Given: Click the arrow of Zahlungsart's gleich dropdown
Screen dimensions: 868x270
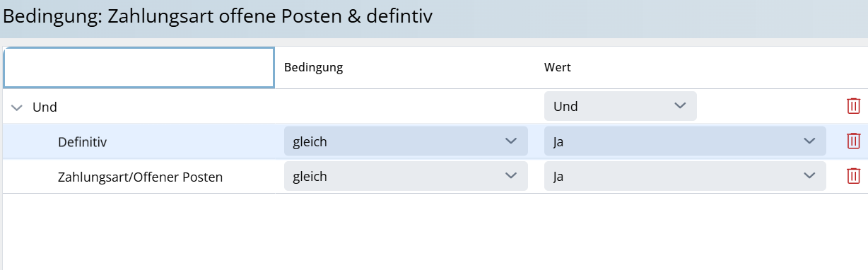Looking at the screenshot, I should [x=511, y=175].
